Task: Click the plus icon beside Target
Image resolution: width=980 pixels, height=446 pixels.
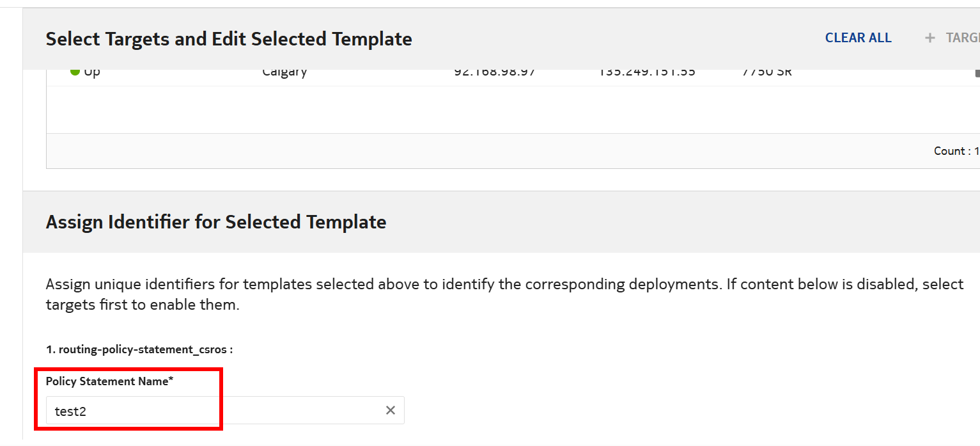Action: click(929, 38)
